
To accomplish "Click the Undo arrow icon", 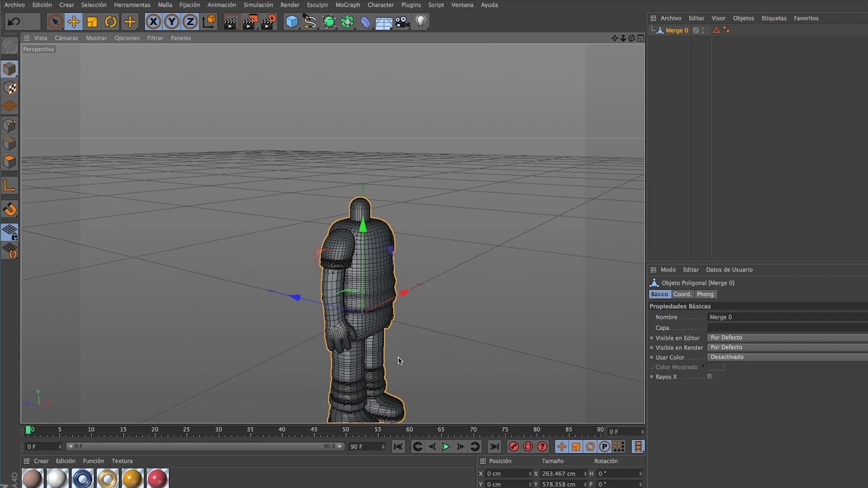I will 14,22.
